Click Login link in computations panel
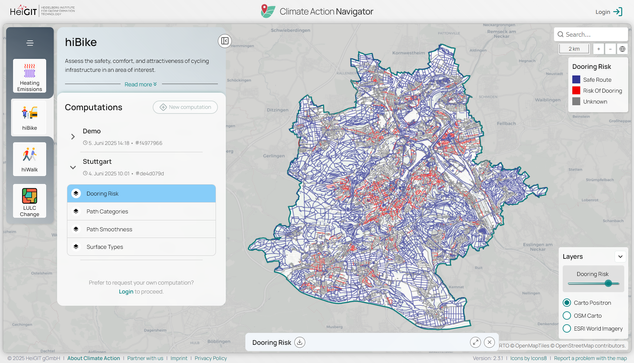This screenshot has width=634, height=363. pos(126,291)
